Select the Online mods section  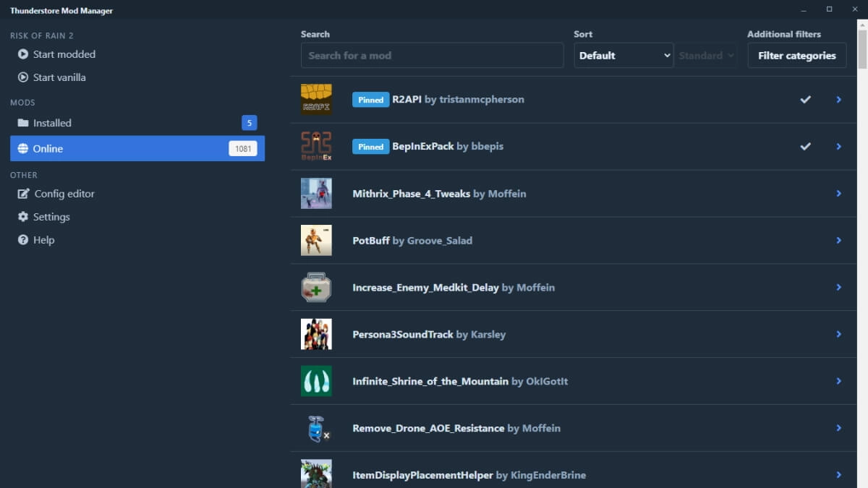tap(137, 148)
